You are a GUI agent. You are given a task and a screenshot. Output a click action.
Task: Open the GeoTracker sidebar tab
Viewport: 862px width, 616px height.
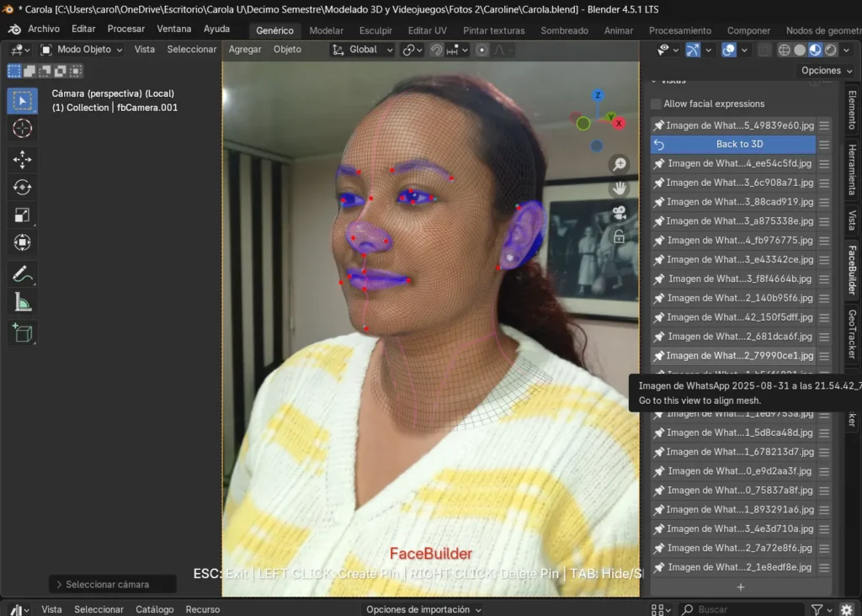coord(852,334)
